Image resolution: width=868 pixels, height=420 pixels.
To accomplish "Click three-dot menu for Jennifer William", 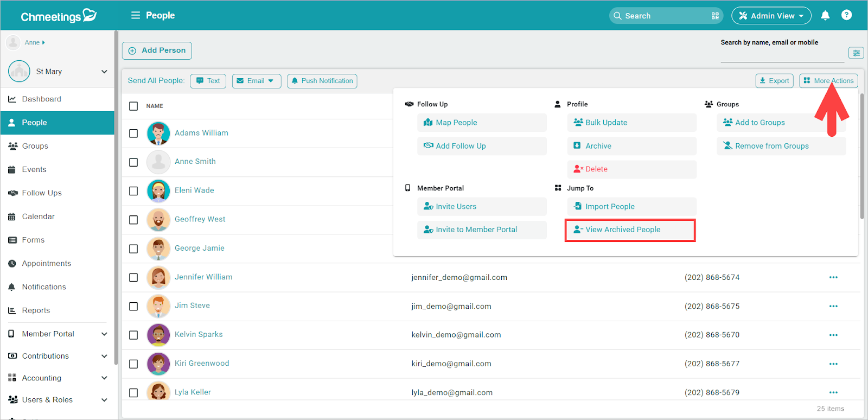I will 833,277.
